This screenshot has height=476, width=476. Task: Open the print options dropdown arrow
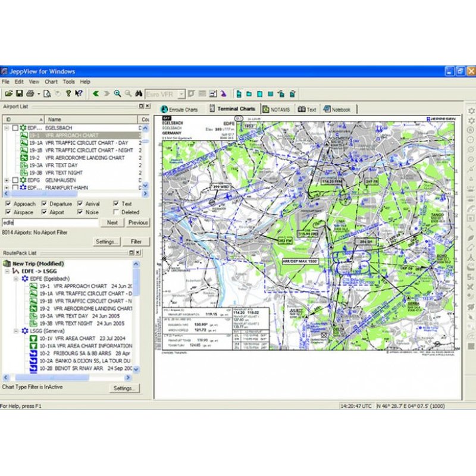pos(39,94)
